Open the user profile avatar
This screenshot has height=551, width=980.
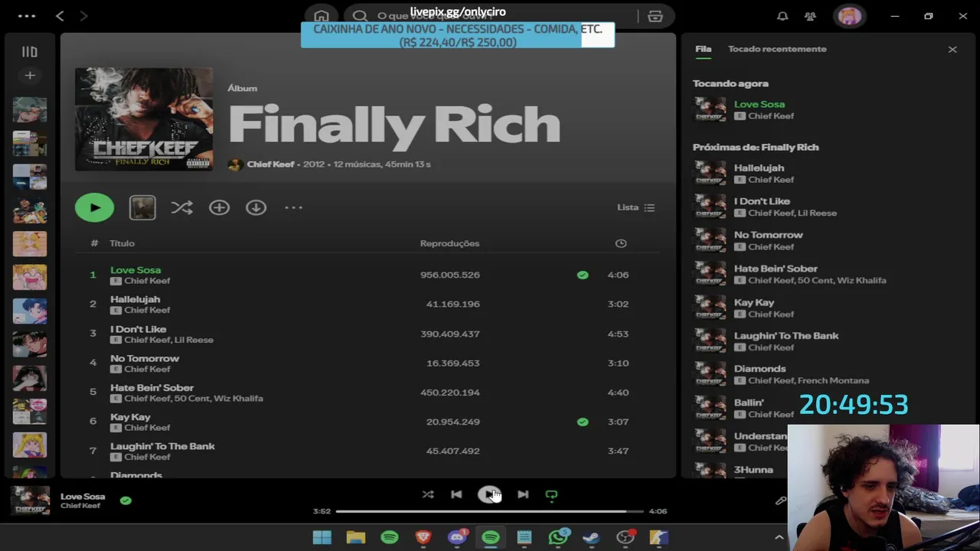pos(849,16)
